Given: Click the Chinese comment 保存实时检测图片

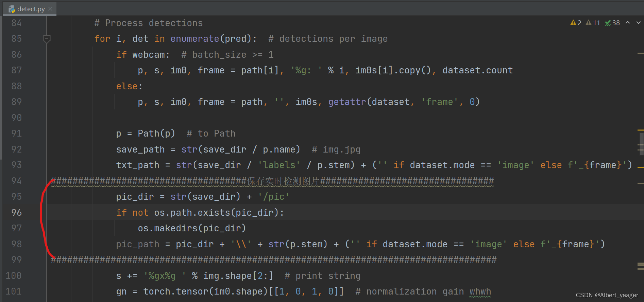Looking at the screenshot, I should point(283,181).
